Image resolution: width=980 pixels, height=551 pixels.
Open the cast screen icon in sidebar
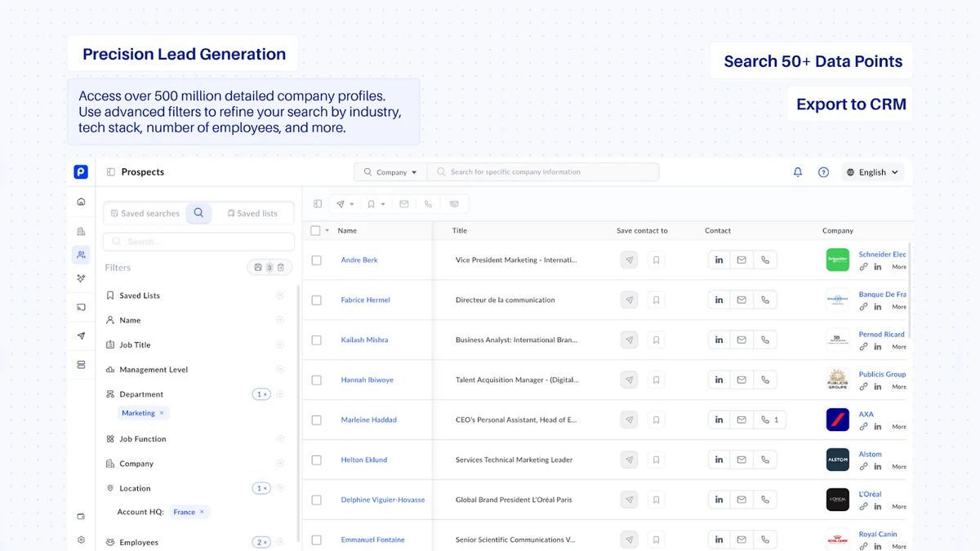pos(81,307)
